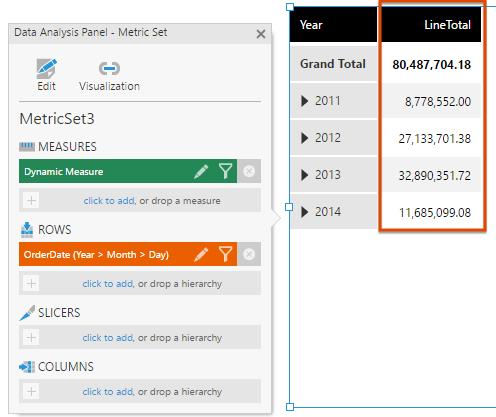The image size is (496, 417).
Task: Open the Edit metric set icon
Action: tap(46, 69)
